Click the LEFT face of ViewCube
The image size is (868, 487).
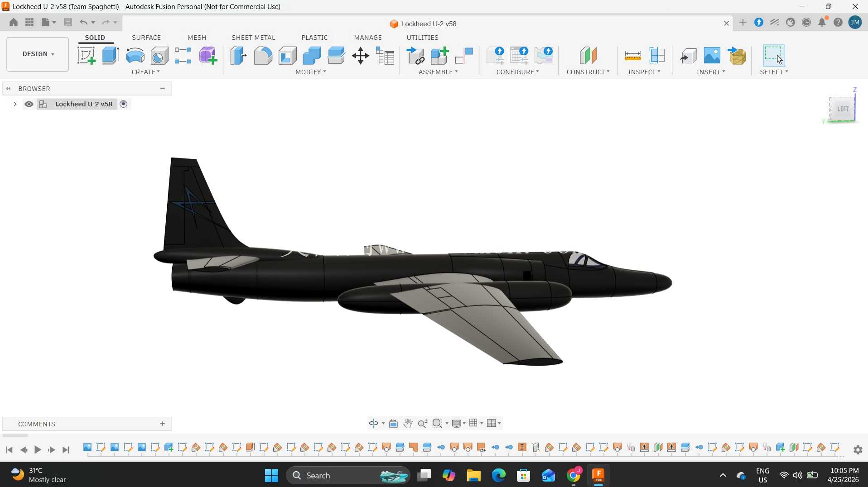pos(843,109)
